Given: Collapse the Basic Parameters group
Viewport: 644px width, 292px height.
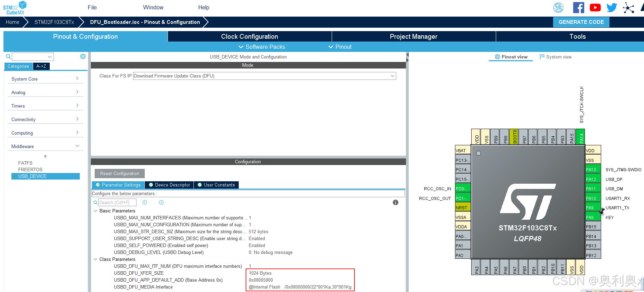Looking at the screenshot, I should pos(95,211).
